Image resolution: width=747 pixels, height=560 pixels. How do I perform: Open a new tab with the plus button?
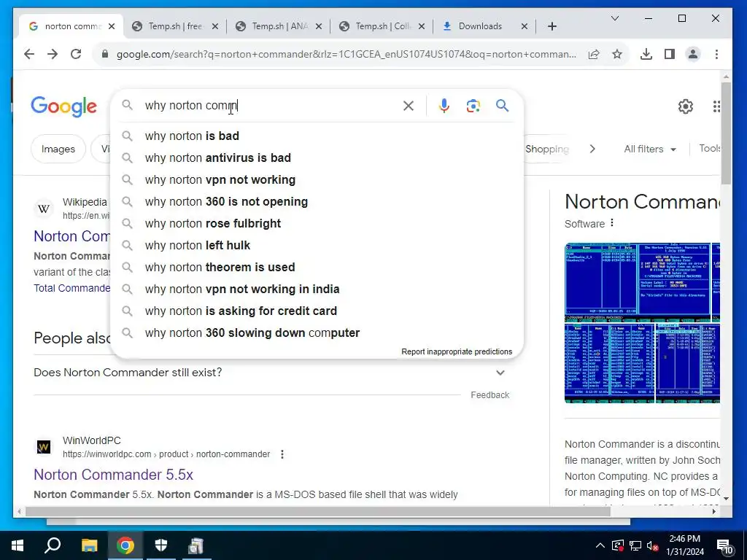tap(552, 26)
